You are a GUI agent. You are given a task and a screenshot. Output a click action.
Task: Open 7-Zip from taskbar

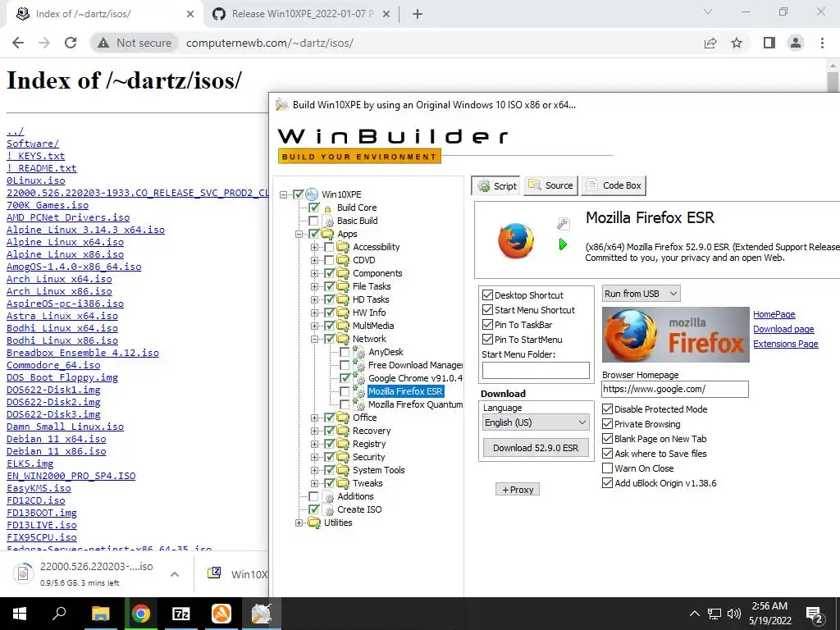181,614
